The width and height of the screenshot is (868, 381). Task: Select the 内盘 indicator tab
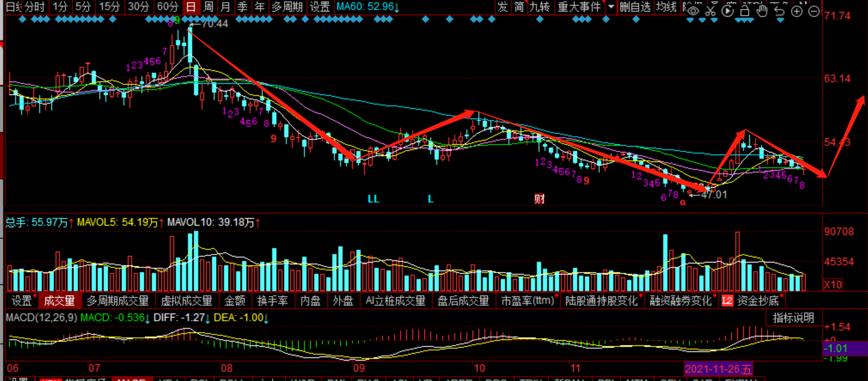click(310, 301)
